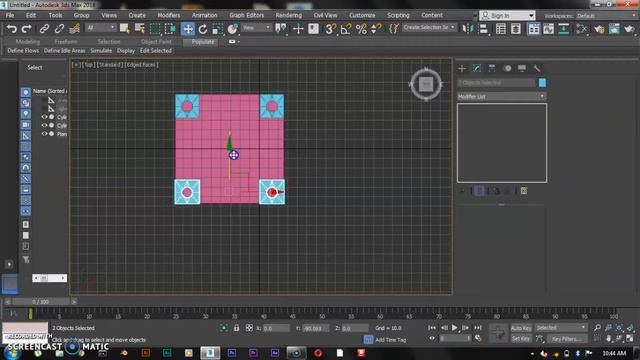Toggle the Ribbon display icon
Viewport: 640px width, 360px height.
coord(534,29)
